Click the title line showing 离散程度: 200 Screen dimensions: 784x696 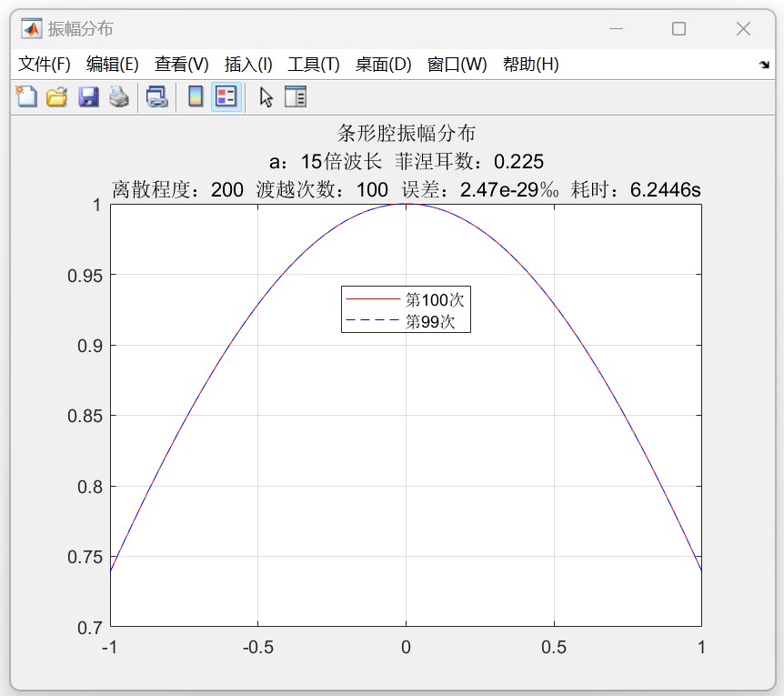[406, 189]
